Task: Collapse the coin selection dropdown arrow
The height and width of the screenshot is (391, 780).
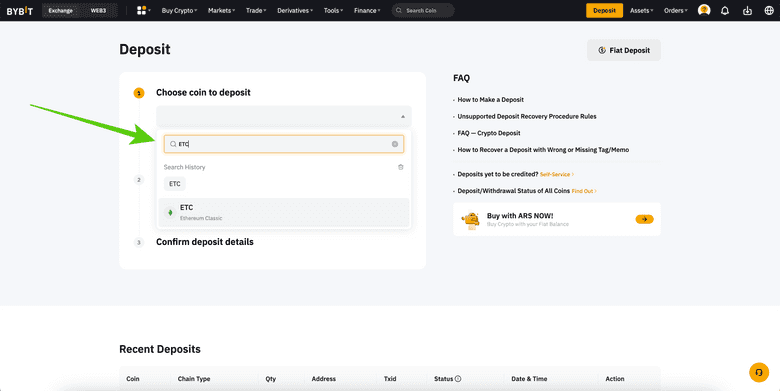Action: coord(403,117)
